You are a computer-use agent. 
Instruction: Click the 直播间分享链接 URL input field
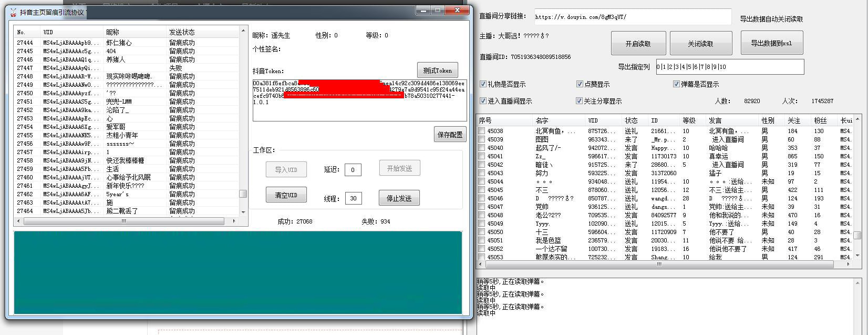pos(633,17)
